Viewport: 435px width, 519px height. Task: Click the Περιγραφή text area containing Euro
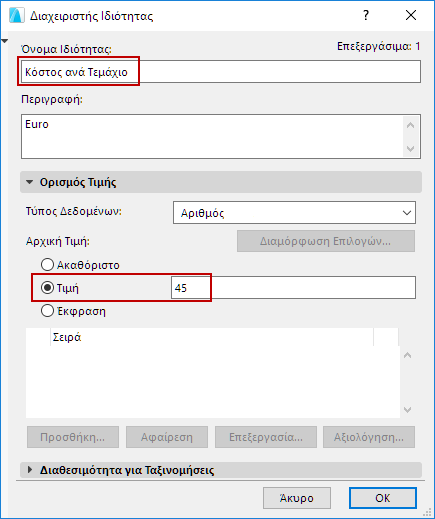[212, 137]
